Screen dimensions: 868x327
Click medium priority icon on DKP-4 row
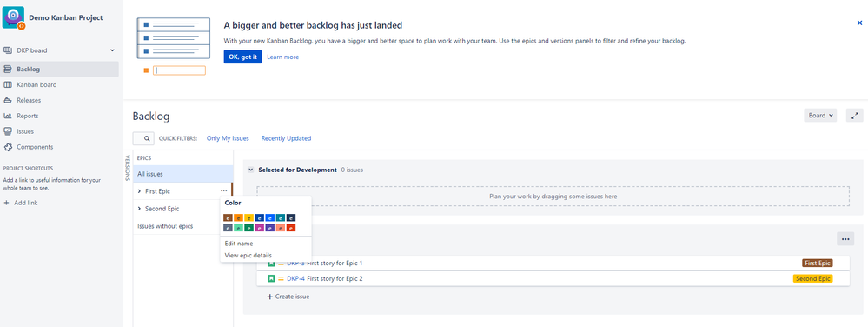tap(281, 279)
